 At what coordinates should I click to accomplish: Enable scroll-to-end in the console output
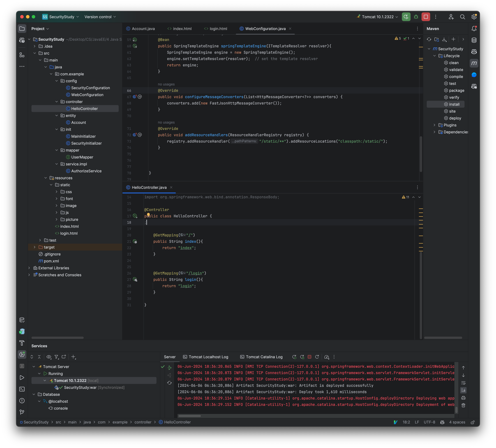coord(464,390)
